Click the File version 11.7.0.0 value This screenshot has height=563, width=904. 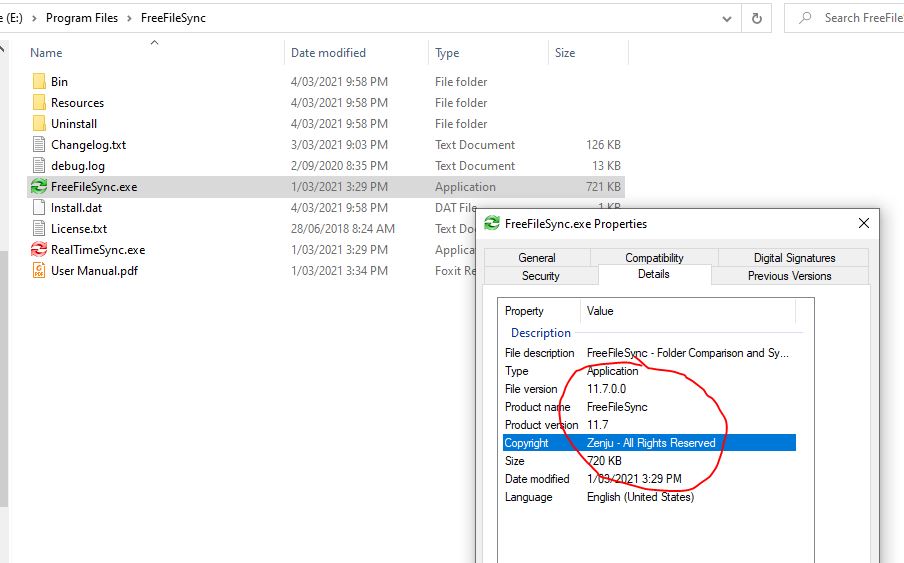point(606,389)
